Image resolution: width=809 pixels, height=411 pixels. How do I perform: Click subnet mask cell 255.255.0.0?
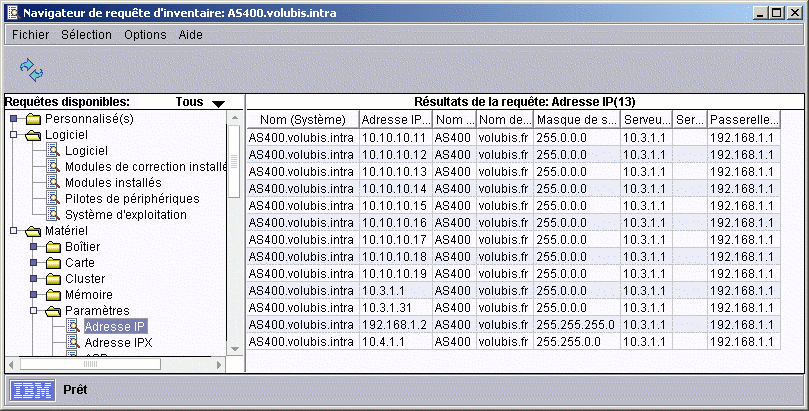click(x=577, y=342)
